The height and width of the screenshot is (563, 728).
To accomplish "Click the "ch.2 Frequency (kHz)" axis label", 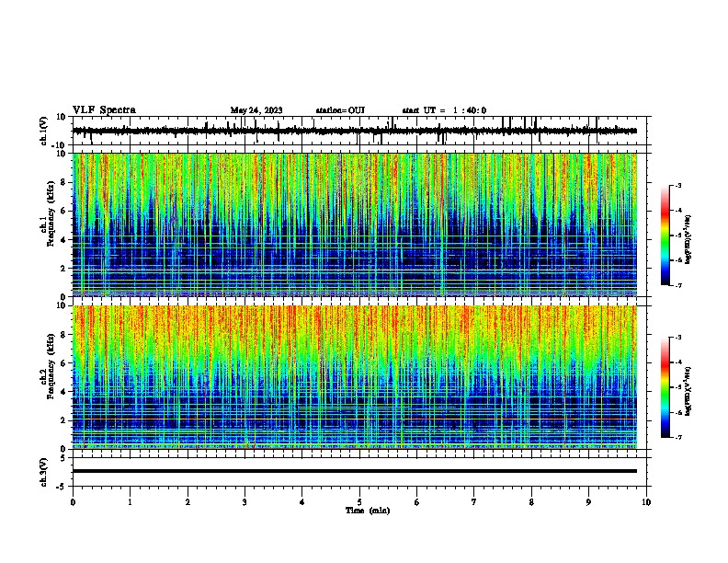I will tap(48, 366).
